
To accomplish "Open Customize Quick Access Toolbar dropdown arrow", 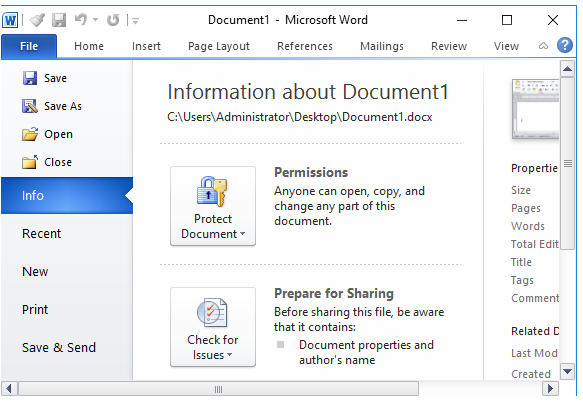I will pos(135,20).
